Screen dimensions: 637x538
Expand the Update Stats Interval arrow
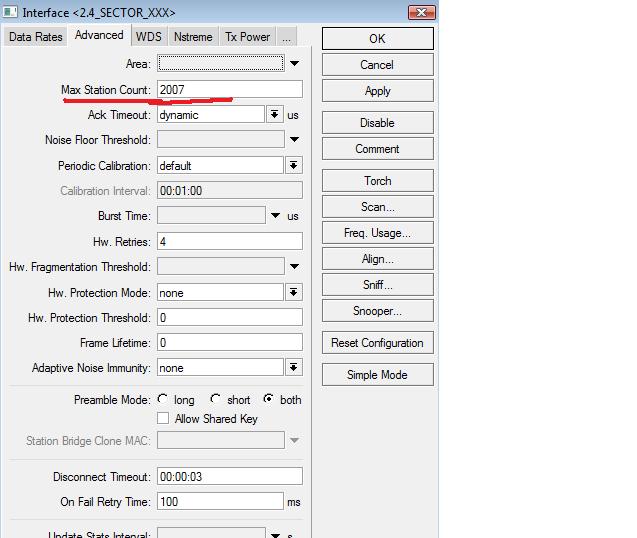(x=275, y=535)
